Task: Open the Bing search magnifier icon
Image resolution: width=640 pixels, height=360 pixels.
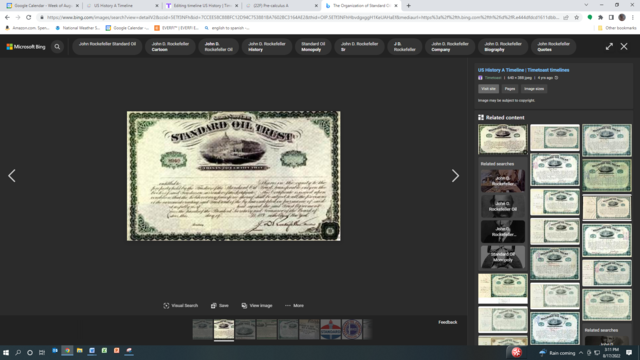Action: pyautogui.click(x=57, y=47)
